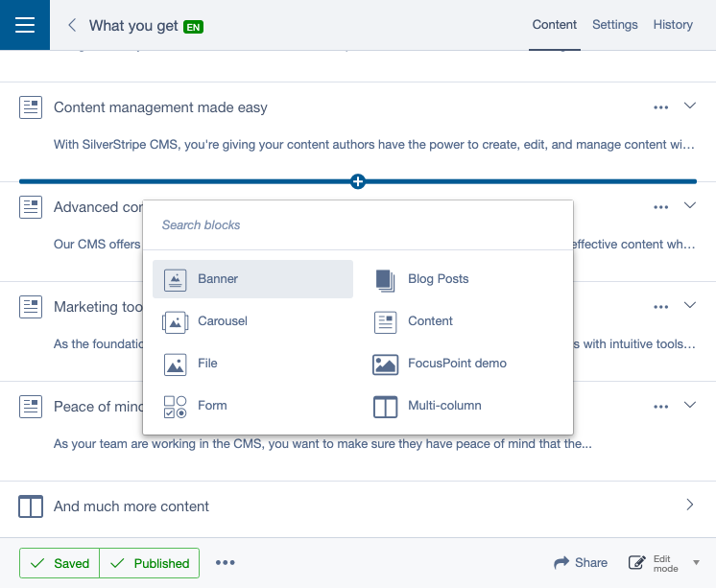716x588 pixels.
Task: Click the Share button
Action: (581, 563)
